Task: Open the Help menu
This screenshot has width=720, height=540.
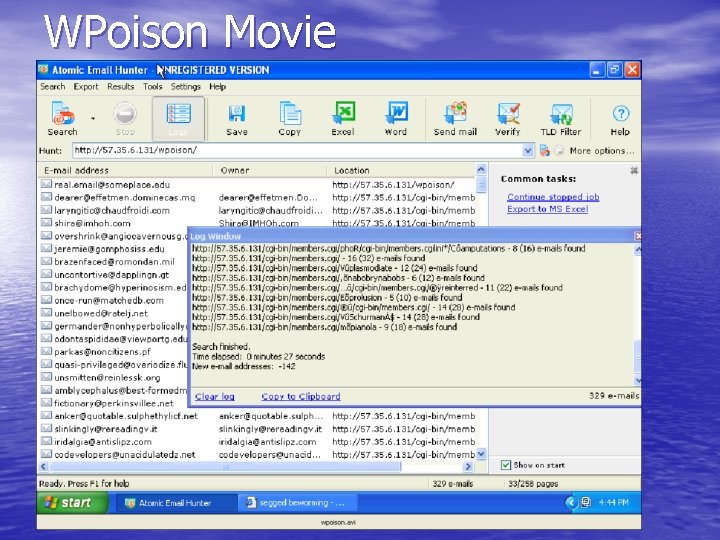Action: (x=218, y=87)
